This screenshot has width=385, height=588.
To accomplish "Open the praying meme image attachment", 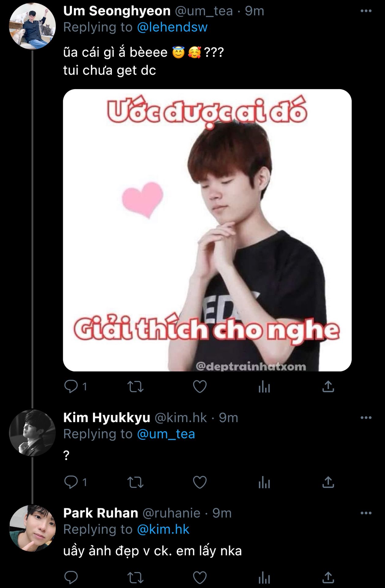I will click(207, 230).
